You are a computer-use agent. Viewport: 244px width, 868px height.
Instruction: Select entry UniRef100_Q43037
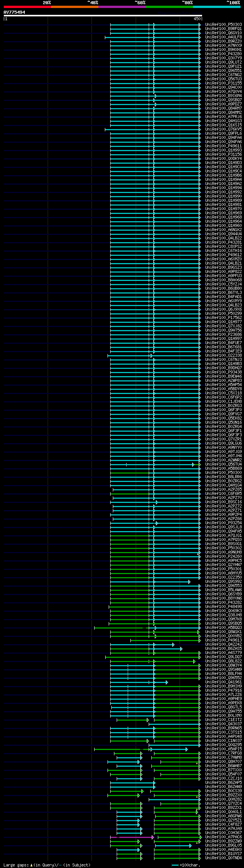click(223, 724)
